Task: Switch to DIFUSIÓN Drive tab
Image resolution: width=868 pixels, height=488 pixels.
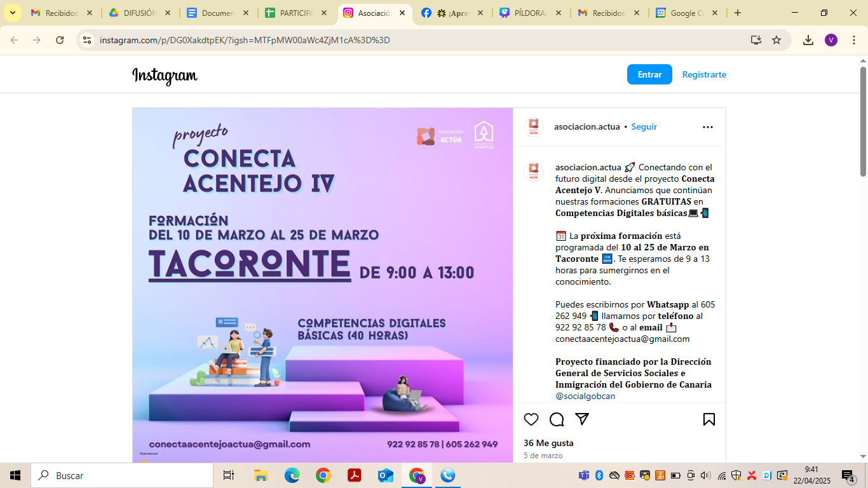Action: tap(140, 13)
